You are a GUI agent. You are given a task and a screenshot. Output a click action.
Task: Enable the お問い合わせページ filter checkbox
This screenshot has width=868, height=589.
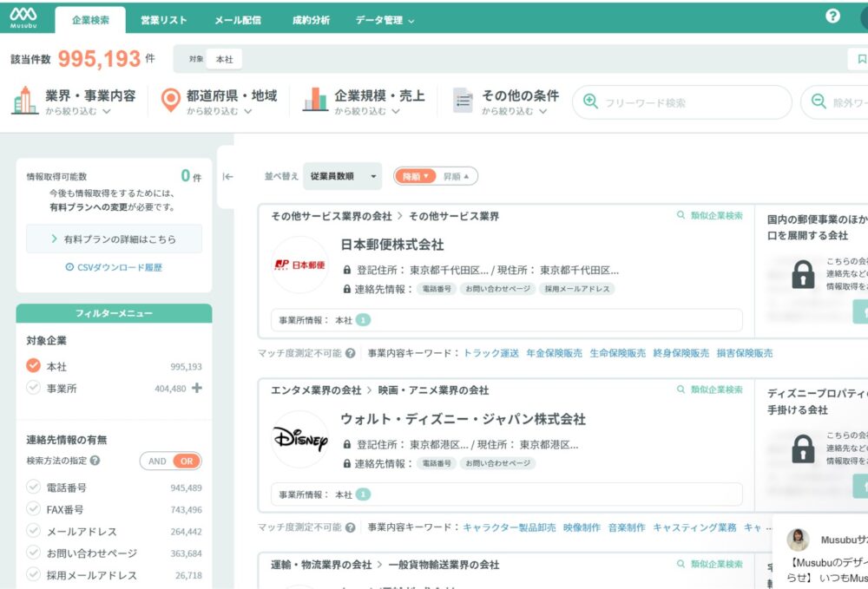pyautogui.click(x=33, y=553)
